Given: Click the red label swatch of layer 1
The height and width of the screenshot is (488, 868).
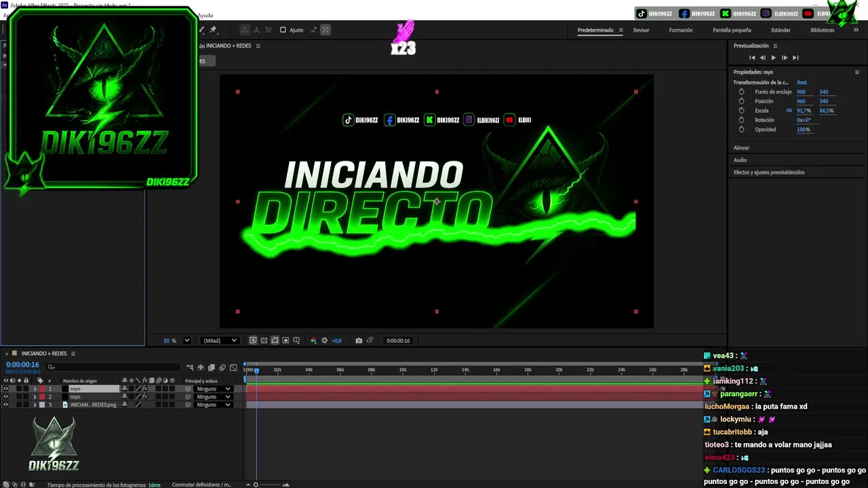Looking at the screenshot, I should (x=42, y=389).
